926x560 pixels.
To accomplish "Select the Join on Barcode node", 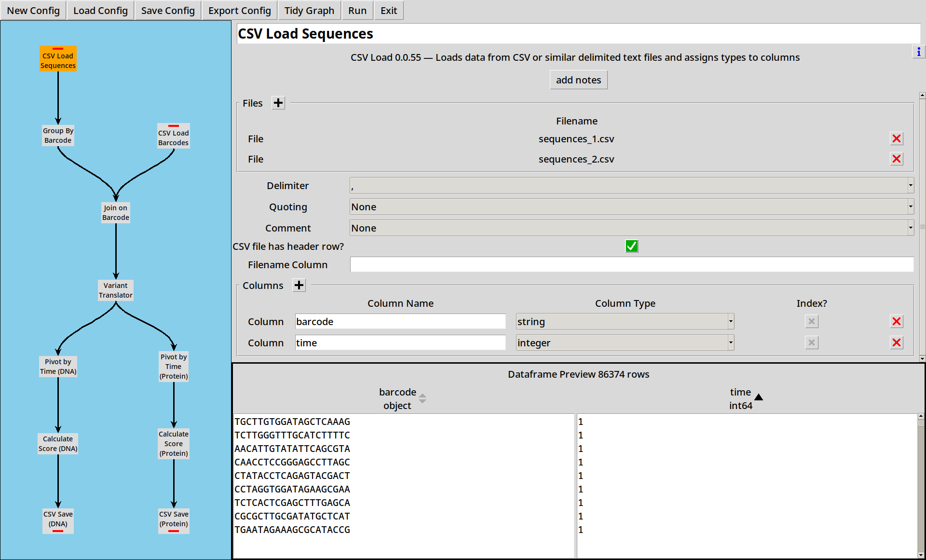I will pos(116,213).
